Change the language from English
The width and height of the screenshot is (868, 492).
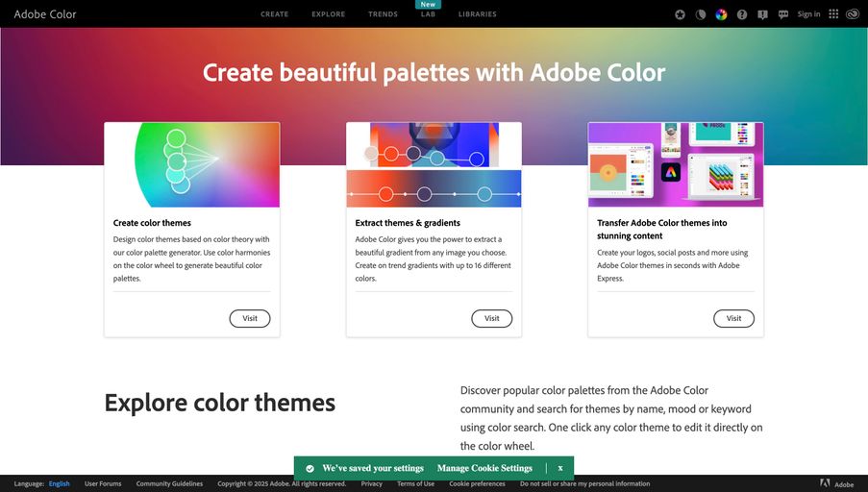tap(60, 483)
